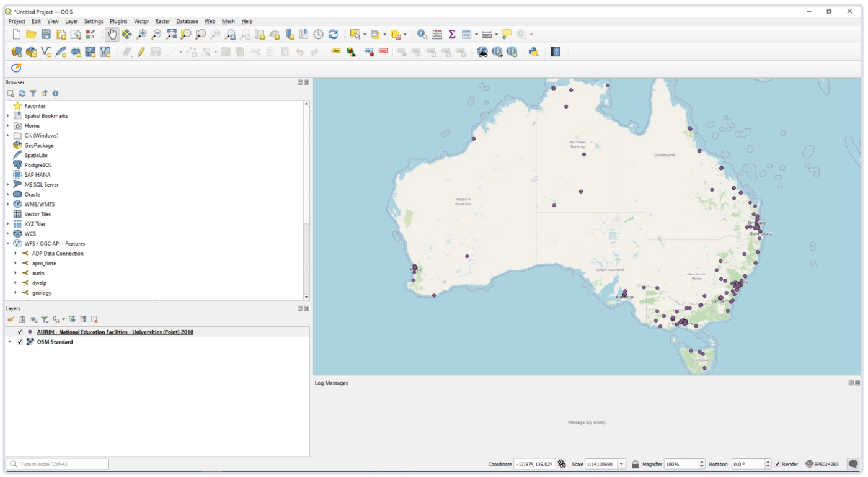868x477 pixels.
Task: Expand the XYZ Tiles browser node
Action: [8, 224]
